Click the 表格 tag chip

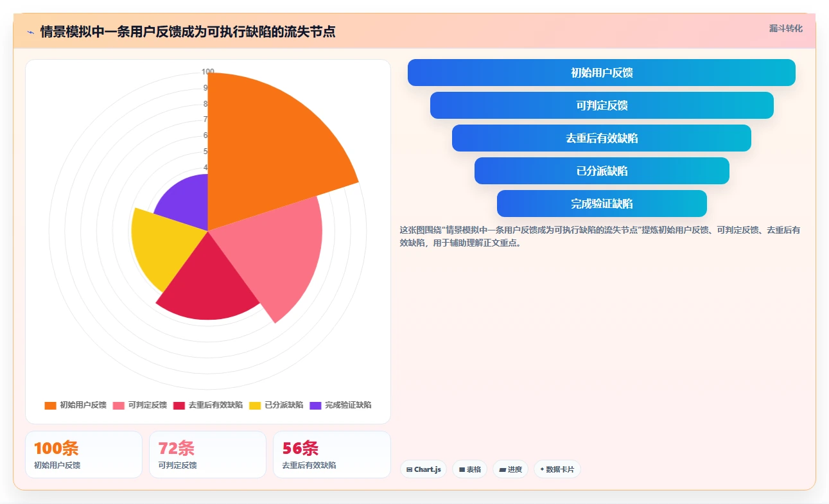click(470, 469)
